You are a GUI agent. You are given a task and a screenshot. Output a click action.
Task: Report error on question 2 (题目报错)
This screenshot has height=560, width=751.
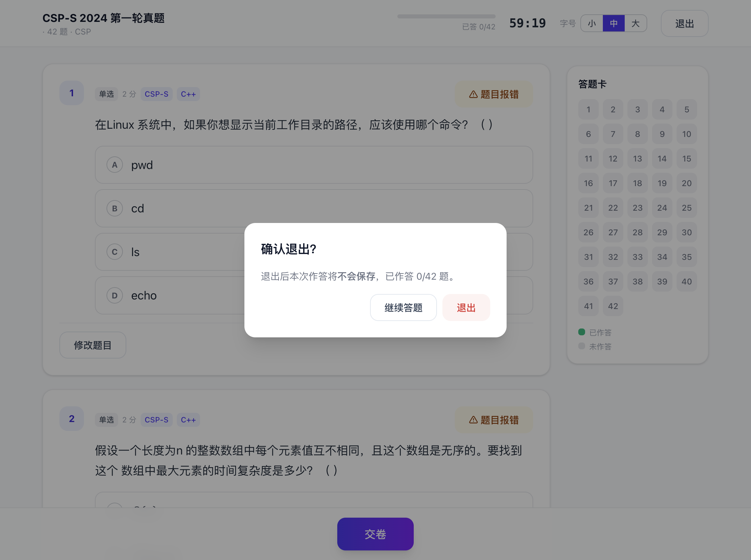(494, 420)
